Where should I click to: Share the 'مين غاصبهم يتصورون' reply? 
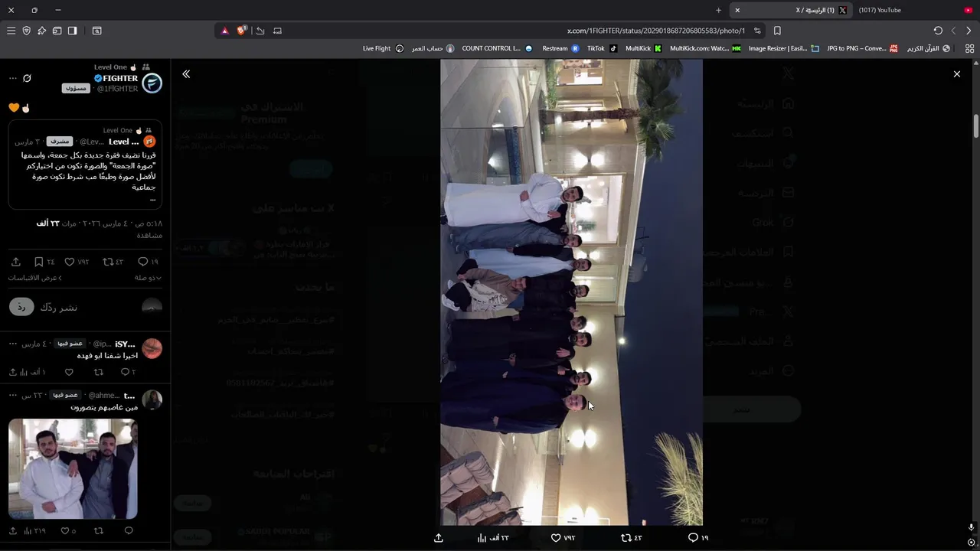click(13, 530)
